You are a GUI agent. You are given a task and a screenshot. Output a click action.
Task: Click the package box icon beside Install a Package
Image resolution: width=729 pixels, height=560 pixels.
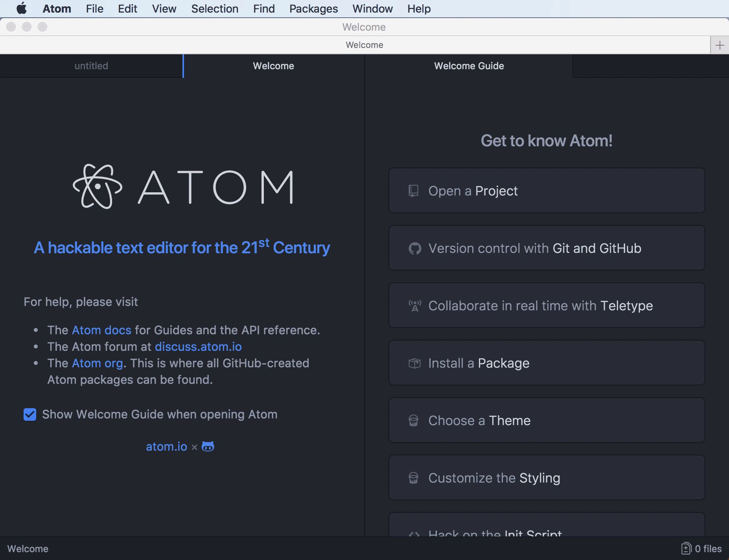[414, 363]
